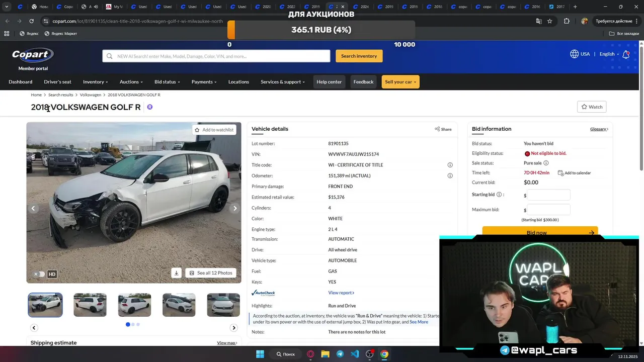Select the second car thumbnail
Screen dimensions: 644x362
90,305
